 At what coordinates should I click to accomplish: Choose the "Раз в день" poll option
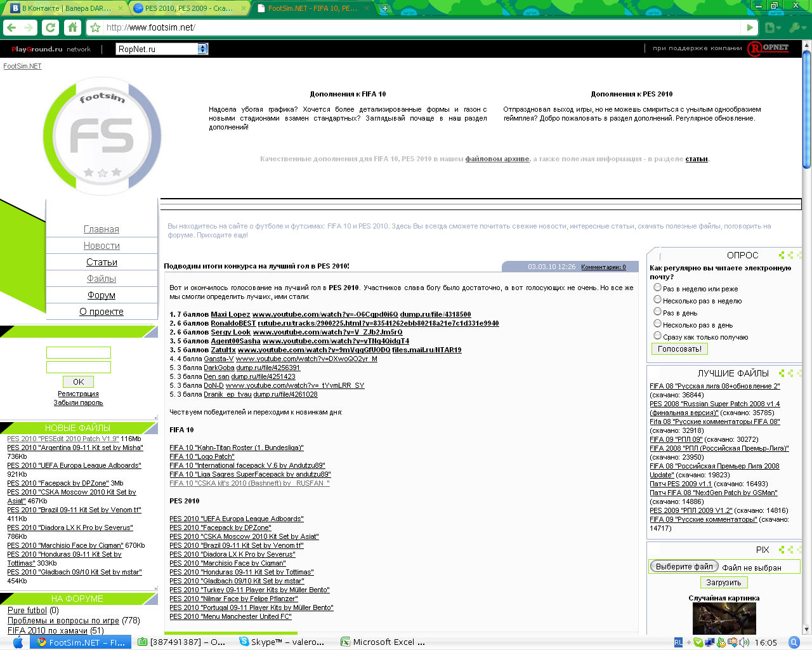657,312
